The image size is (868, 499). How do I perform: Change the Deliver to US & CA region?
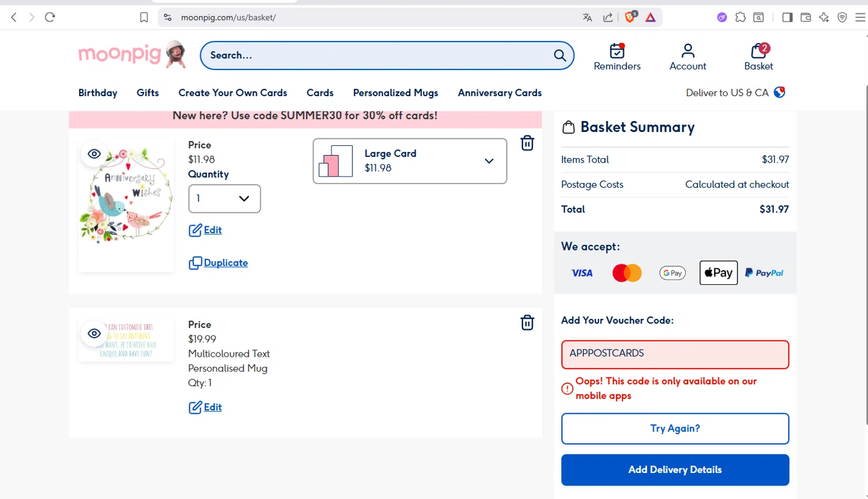tap(735, 93)
